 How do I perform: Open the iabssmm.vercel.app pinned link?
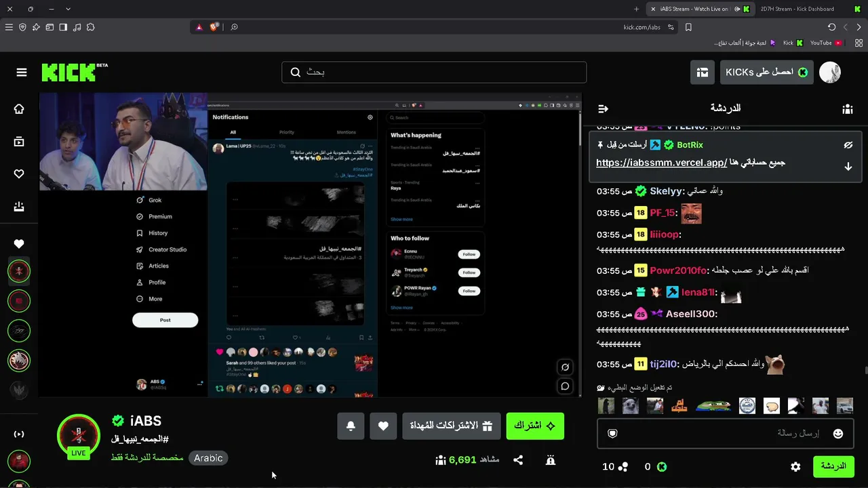coord(662,163)
